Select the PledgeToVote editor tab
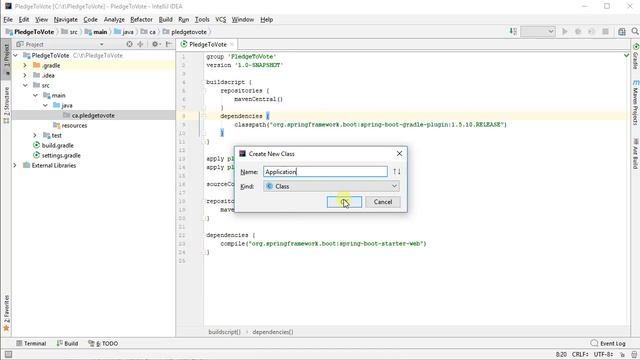 click(208, 44)
